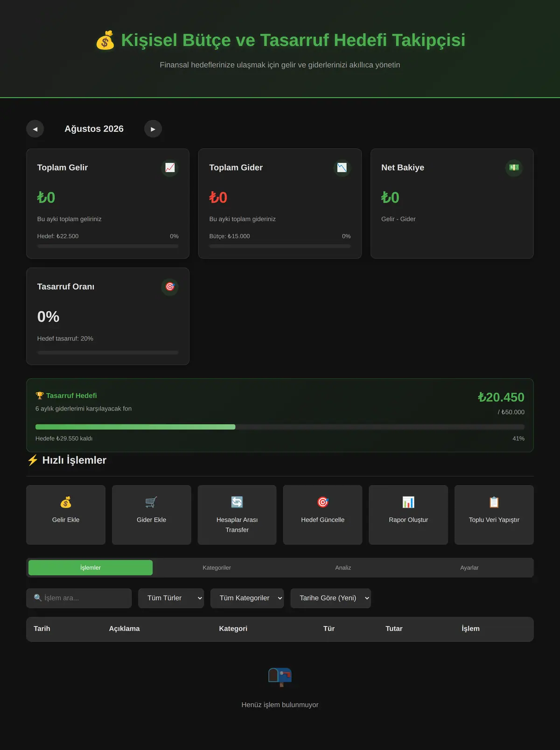Open the Hedef Güncelle action
560x750 pixels.
(323, 515)
